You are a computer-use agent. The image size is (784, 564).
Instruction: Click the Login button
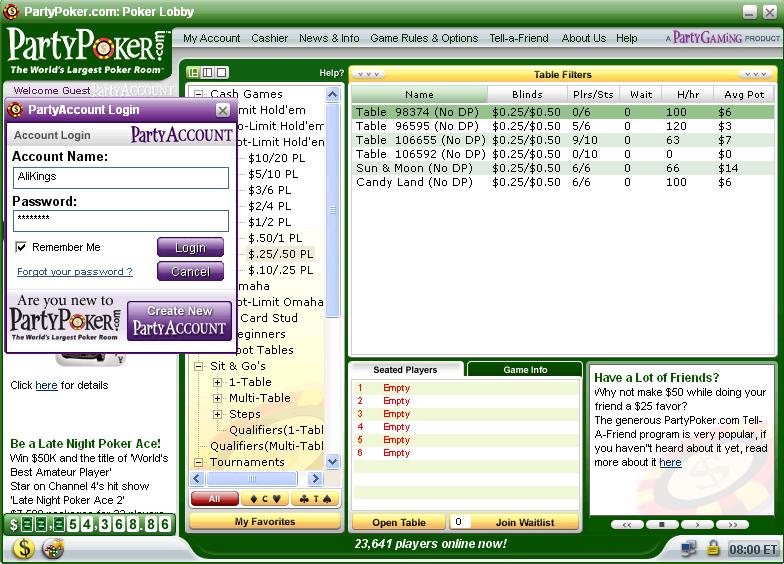pos(190,248)
